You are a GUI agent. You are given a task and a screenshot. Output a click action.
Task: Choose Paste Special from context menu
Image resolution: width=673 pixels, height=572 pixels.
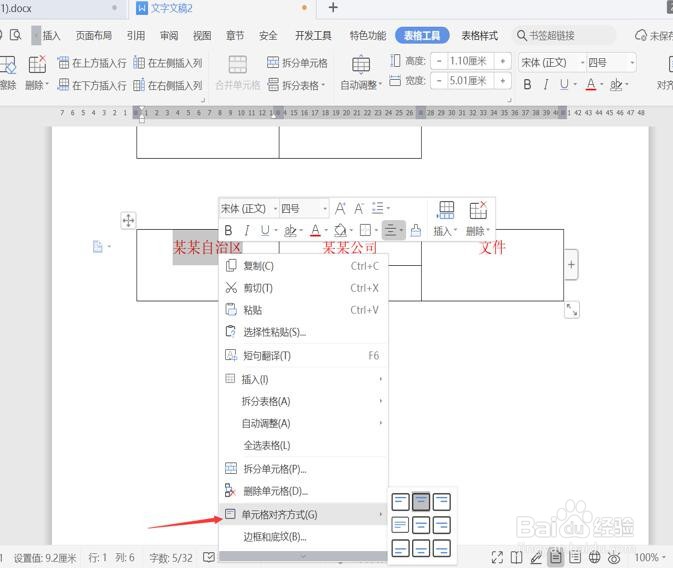tap(303, 332)
